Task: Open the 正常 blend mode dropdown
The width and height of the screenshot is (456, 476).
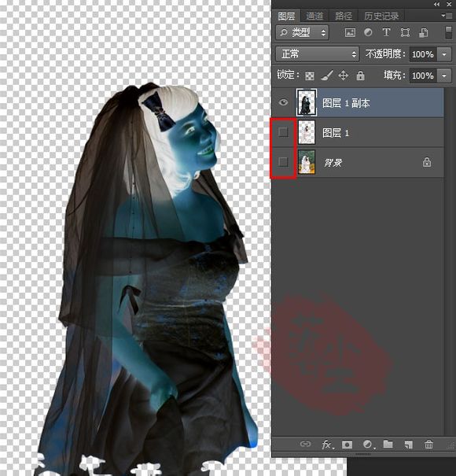Action: click(x=318, y=54)
